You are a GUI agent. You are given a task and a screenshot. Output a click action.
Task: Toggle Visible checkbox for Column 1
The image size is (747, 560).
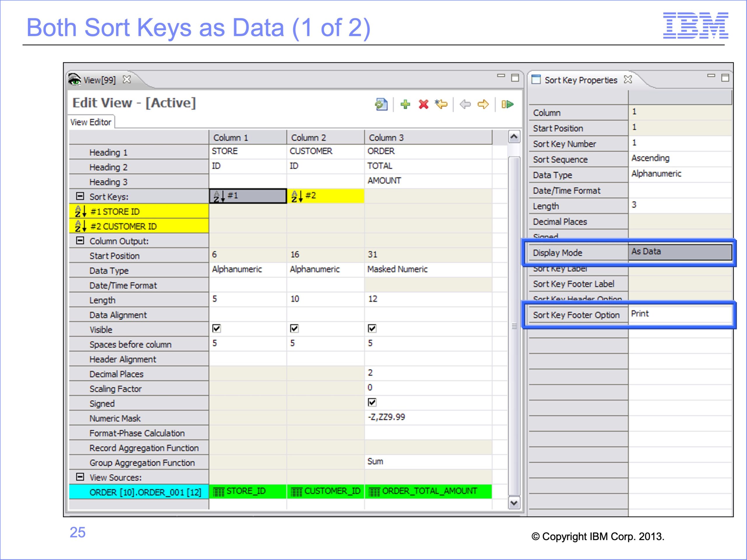217,328
